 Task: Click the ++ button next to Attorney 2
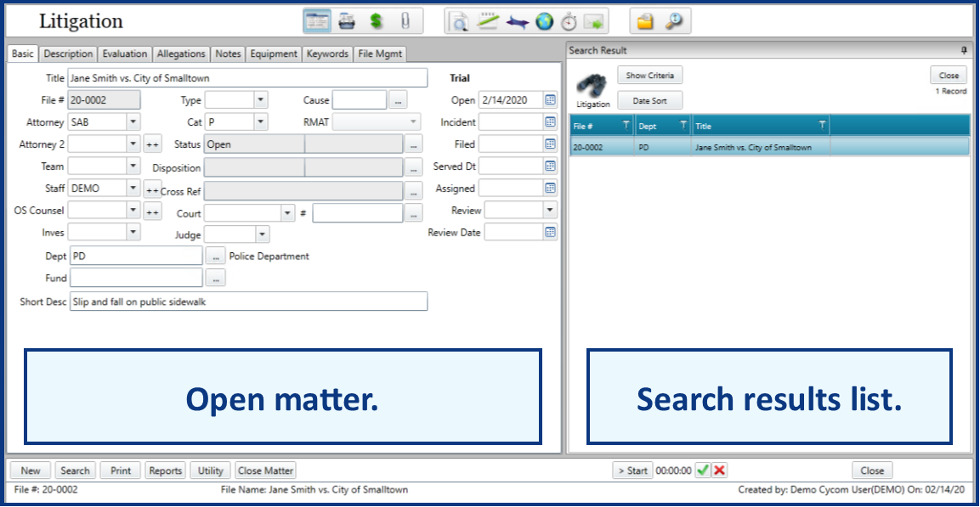click(152, 144)
